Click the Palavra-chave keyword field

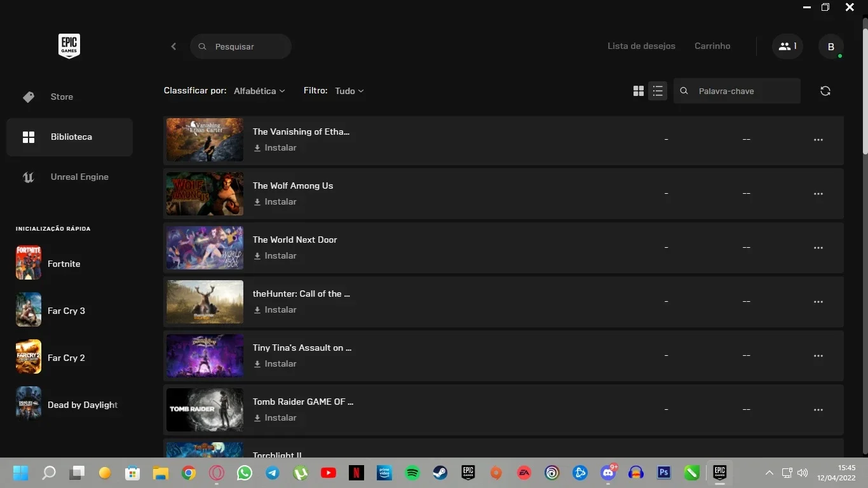pos(737,91)
